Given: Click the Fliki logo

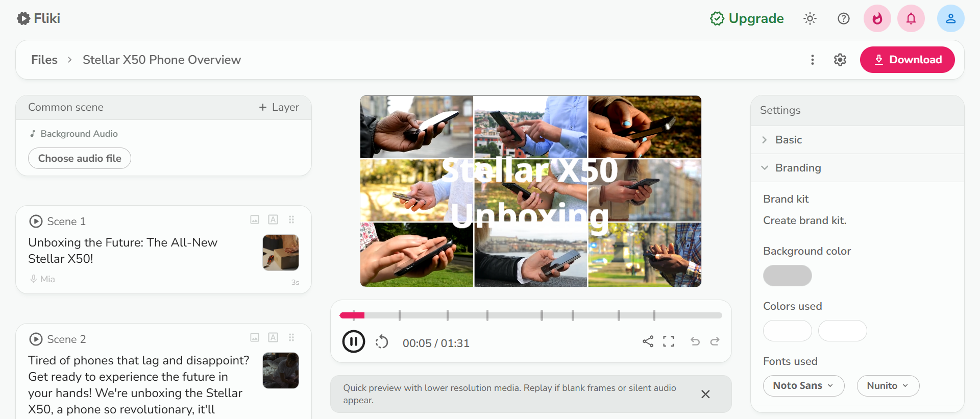Looking at the screenshot, I should click(x=38, y=18).
